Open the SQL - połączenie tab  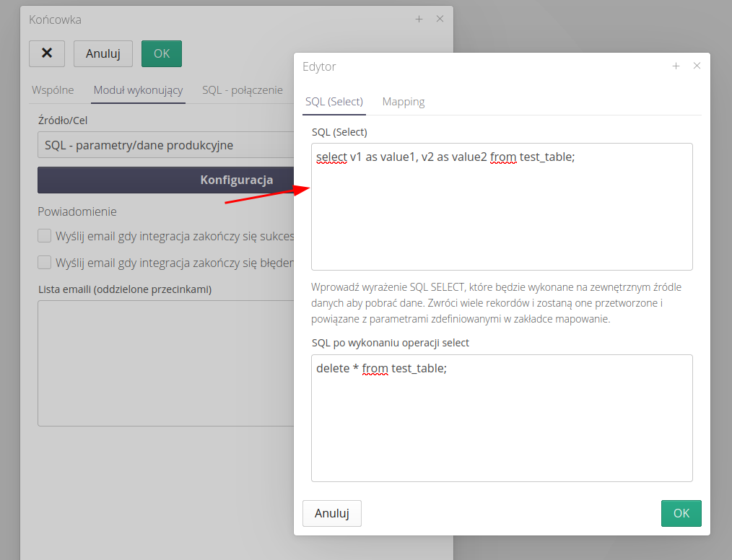tap(242, 90)
